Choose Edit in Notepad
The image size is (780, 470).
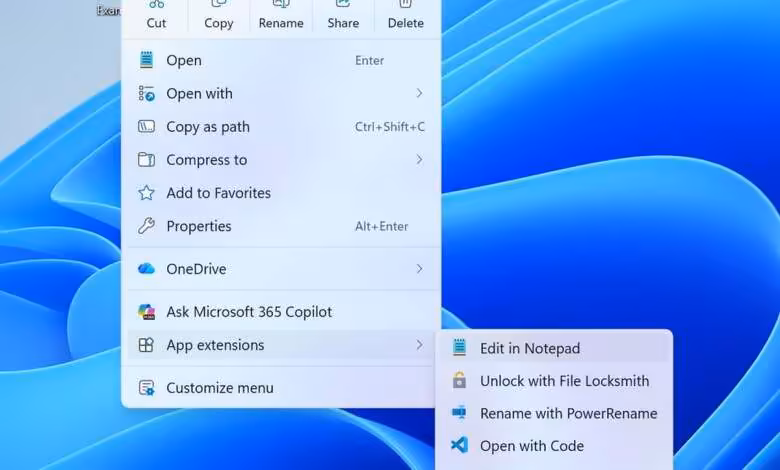tap(554, 348)
